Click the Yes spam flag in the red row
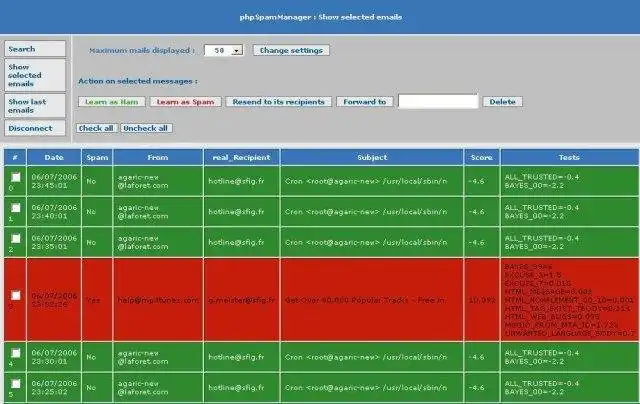This screenshot has width=640, height=404. click(x=93, y=300)
